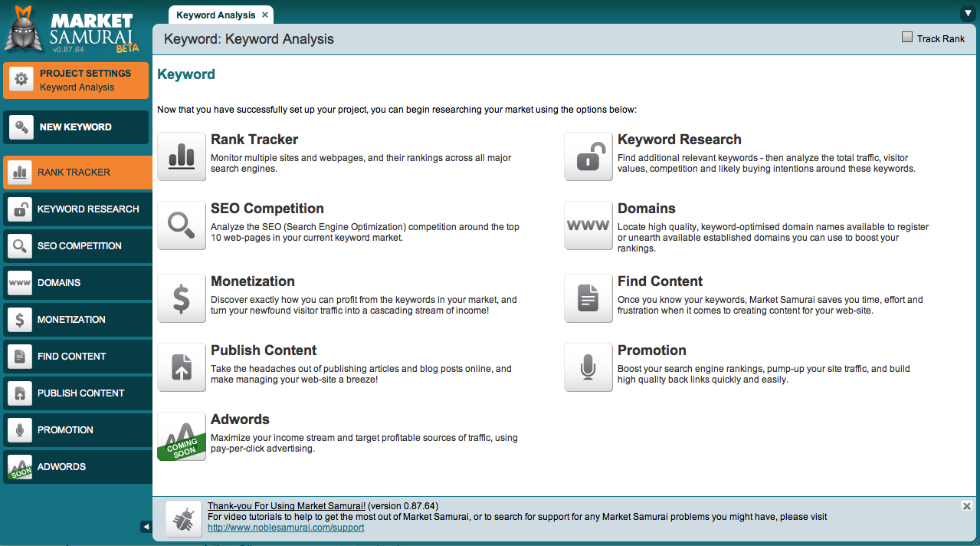The width and height of the screenshot is (980, 546).
Task: Open the large Publish Content upload tile
Action: [182, 367]
